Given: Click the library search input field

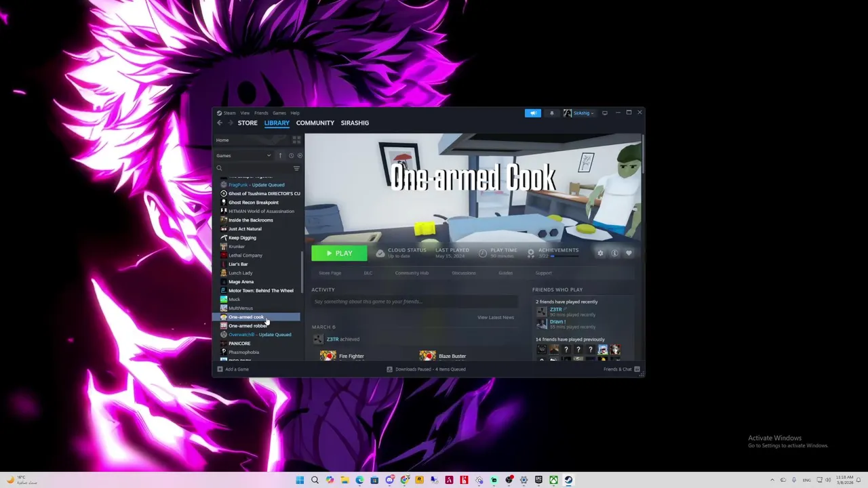Looking at the screenshot, I should coord(256,168).
